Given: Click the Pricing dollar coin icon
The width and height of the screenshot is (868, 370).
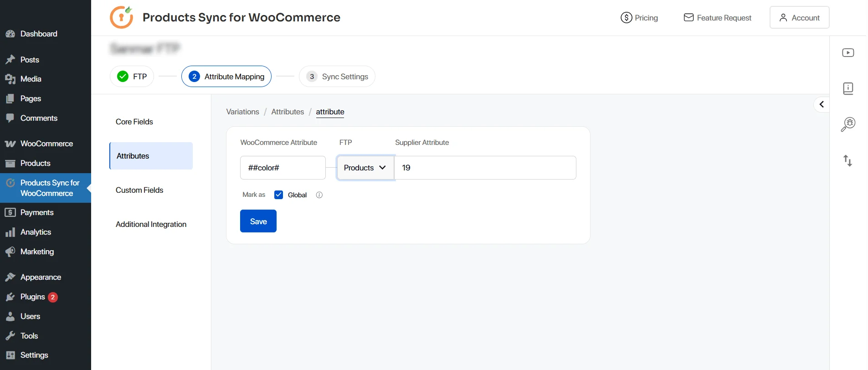Looking at the screenshot, I should tap(627, 18).
